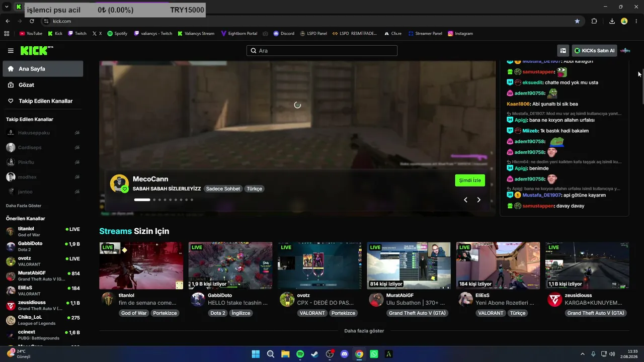Open Takip Edilen Kanallar page
The height and width of the screenshot is (362, 644).
(43, 101)
